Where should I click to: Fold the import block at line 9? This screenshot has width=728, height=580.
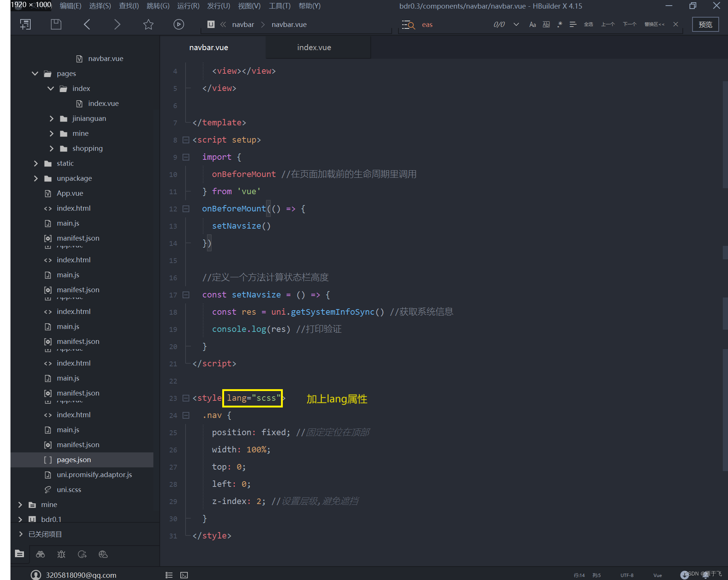pyautogui.click(x=186, y=157)
